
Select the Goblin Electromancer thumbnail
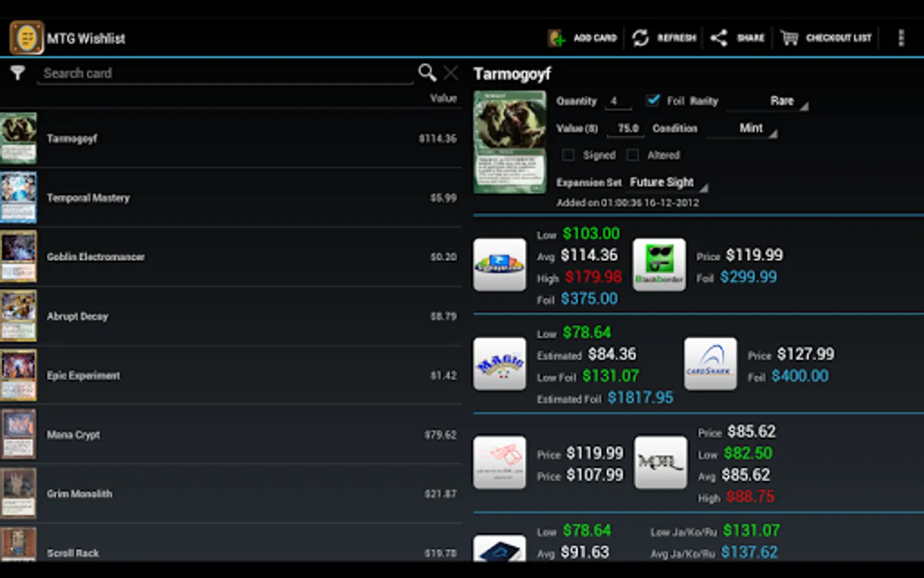pyautogui.click(x=19, y=256)
